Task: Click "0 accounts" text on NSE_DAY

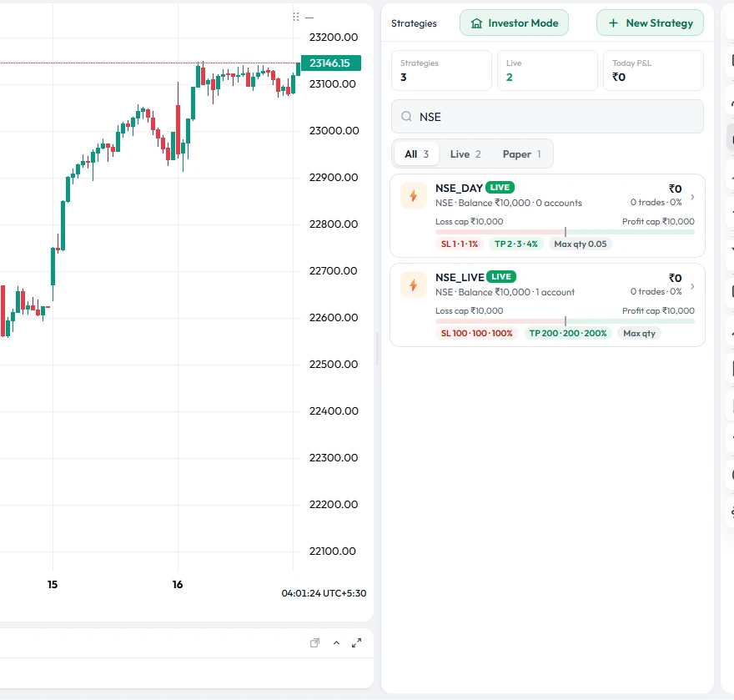Action: coord(559,204)
